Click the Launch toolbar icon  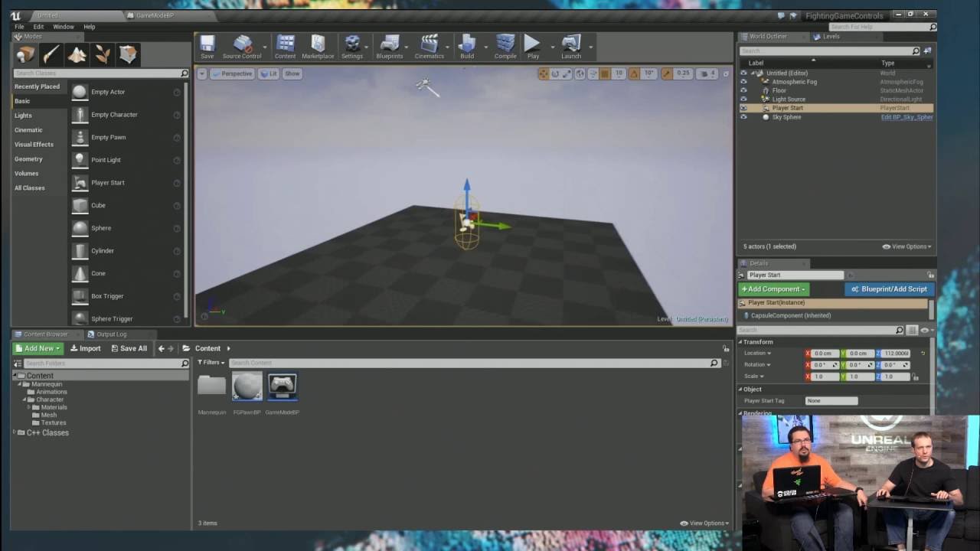571,47
